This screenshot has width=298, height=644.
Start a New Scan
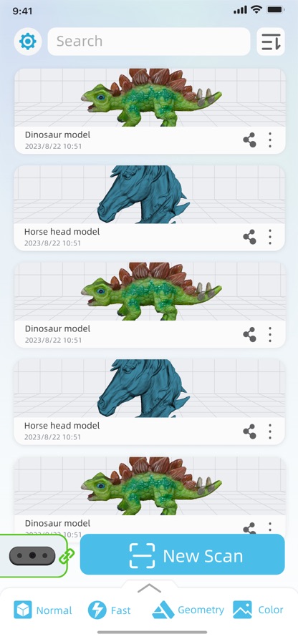pyautogui.click(x=183, y=555)
